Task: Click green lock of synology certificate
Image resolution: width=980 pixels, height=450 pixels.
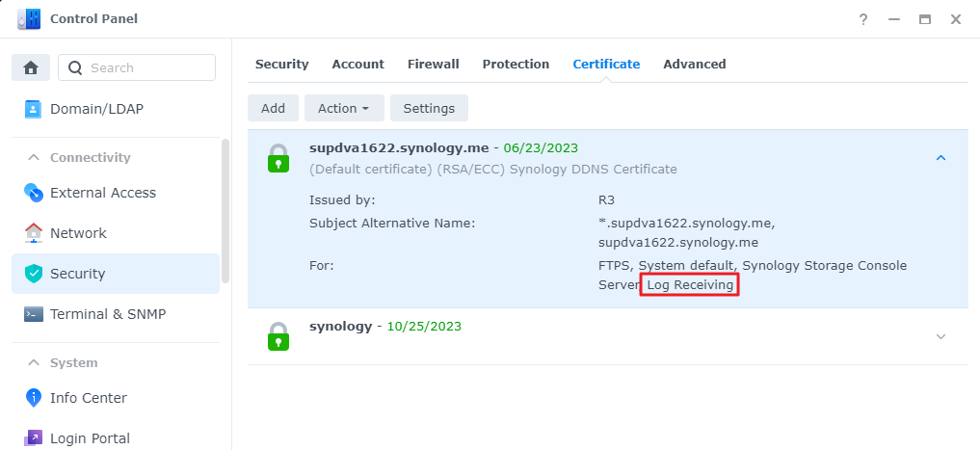Action: tap(278, 336)
